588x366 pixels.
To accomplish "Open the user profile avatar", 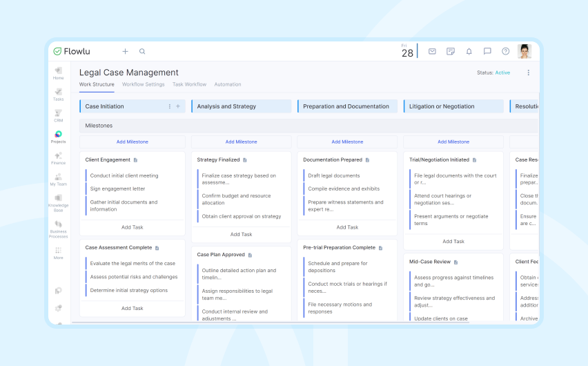I will 525,51.
